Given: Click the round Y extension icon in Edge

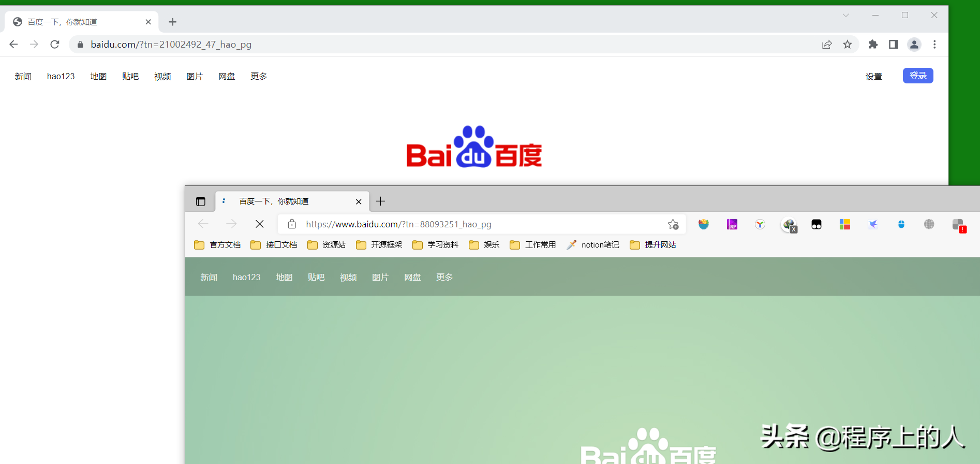Looking at the screenshot, I should click(760, 224).
